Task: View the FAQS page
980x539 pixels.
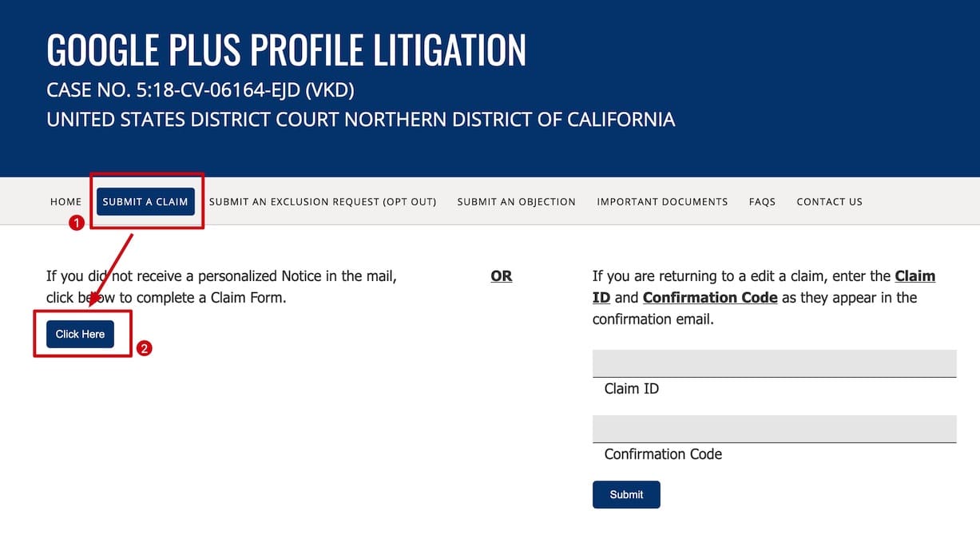Action: (762, 202)
